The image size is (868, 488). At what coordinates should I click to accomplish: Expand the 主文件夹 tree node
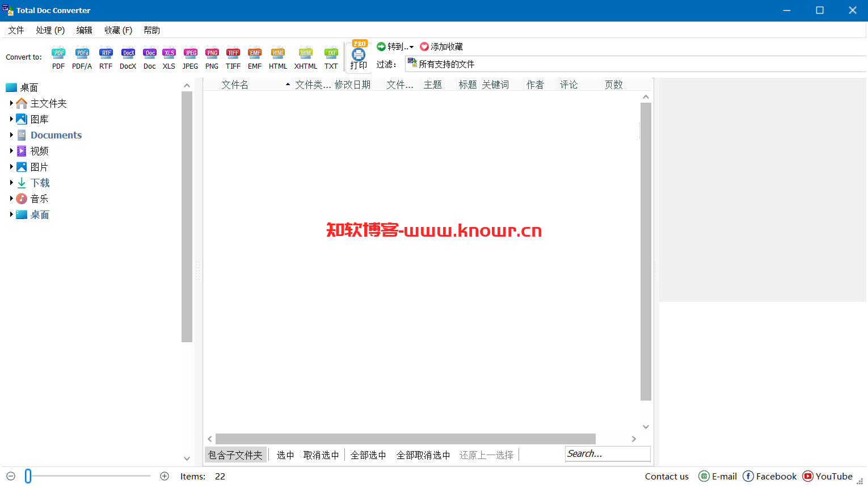tap(11, 103)
